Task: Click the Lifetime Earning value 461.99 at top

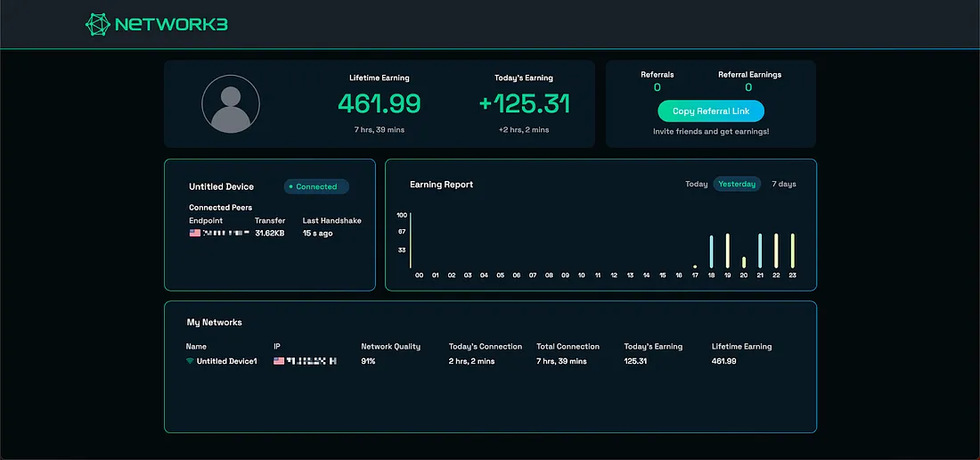Action: [380, 103]
